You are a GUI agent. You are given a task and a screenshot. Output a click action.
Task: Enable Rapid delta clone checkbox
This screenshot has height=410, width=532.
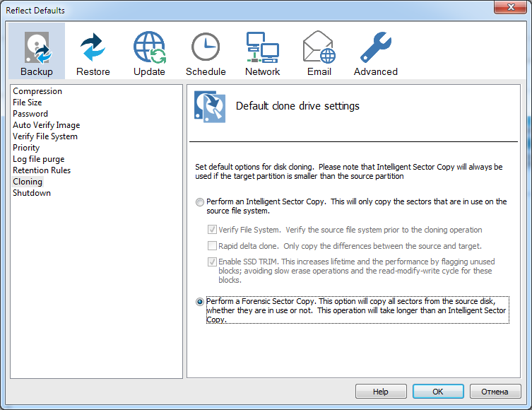212,246
